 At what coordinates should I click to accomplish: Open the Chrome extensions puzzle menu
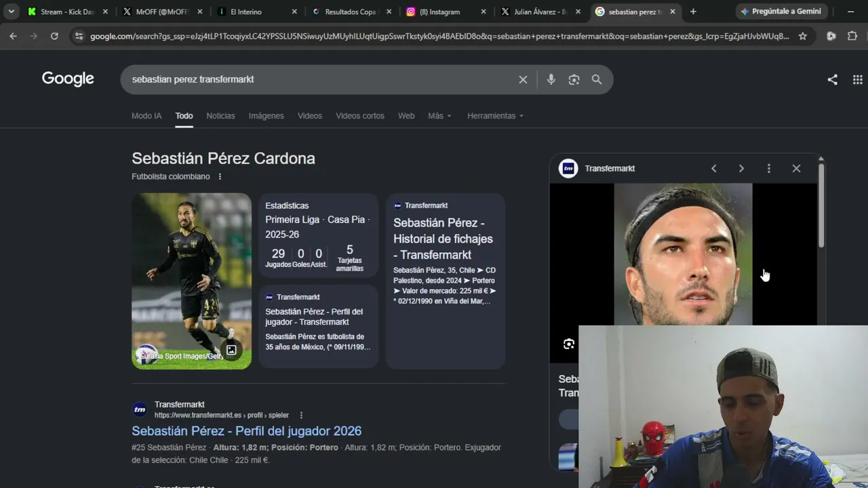point(852,36)
